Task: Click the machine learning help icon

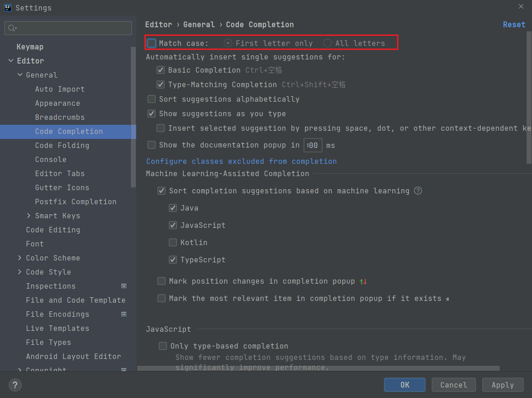Action: pyautogui.click(x=418, y=191)
